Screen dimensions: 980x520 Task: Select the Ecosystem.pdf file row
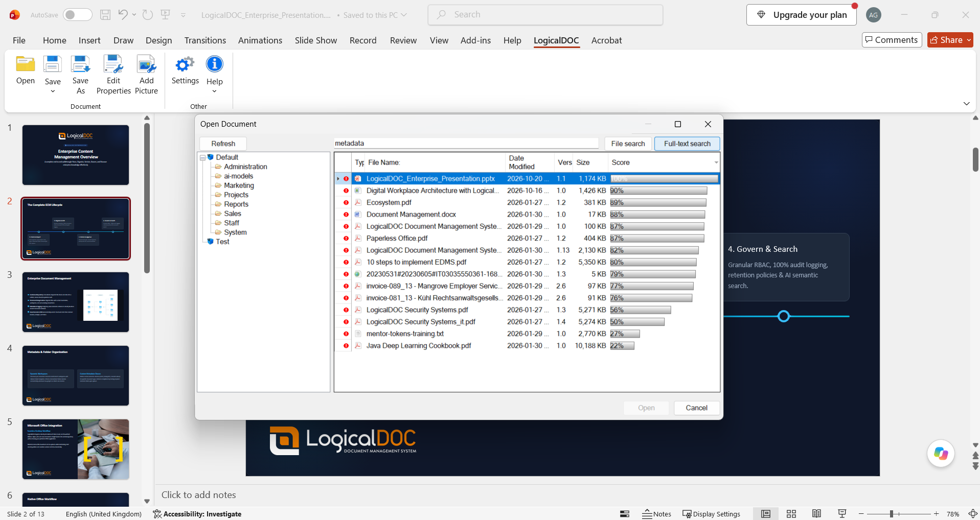click(527, 202)
